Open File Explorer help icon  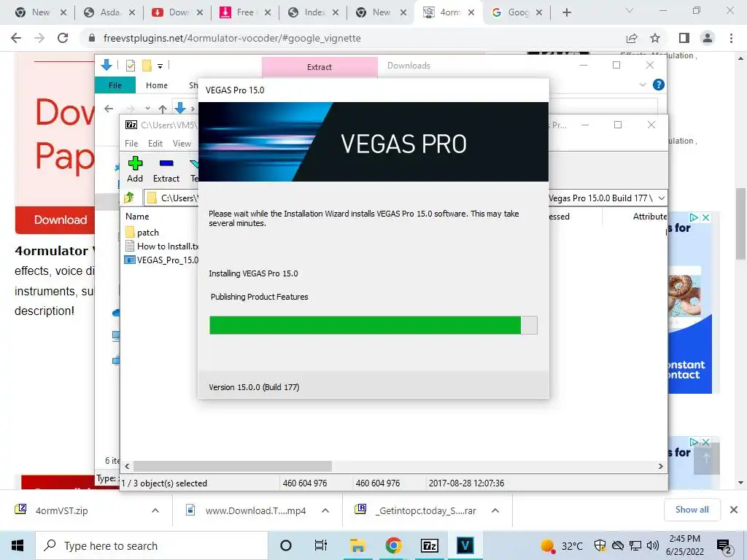pyautogui.click(x=659, y=85)
